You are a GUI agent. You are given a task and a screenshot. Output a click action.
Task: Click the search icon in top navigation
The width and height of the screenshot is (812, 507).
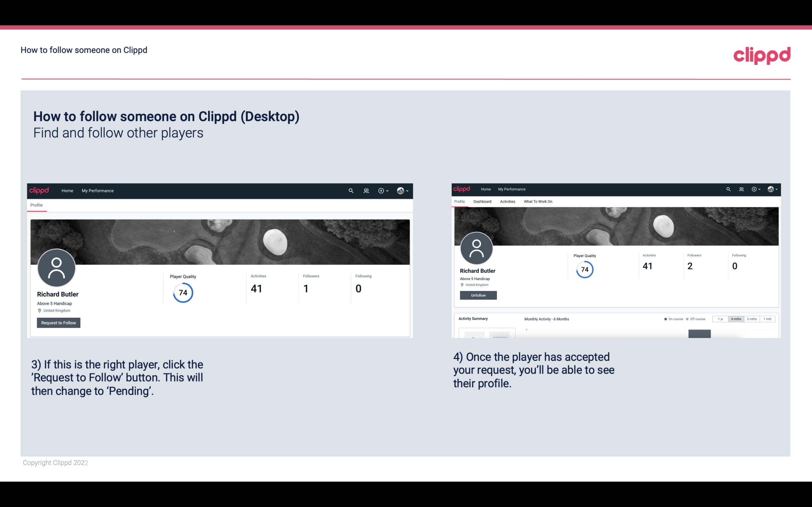351,190
